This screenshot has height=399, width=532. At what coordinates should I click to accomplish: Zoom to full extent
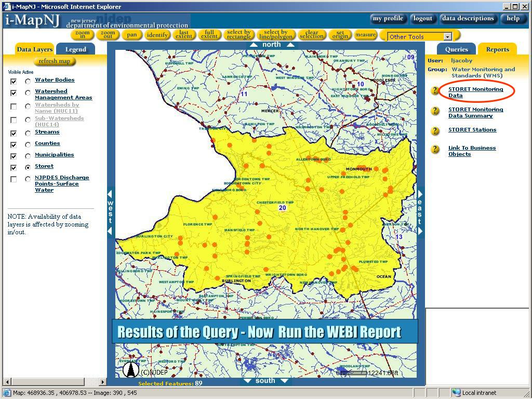pyautogui.click(x=209, y=35)
